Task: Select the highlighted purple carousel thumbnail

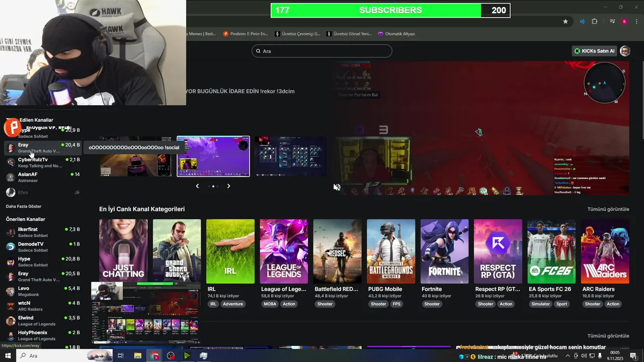Action: (x=213, y=156)
